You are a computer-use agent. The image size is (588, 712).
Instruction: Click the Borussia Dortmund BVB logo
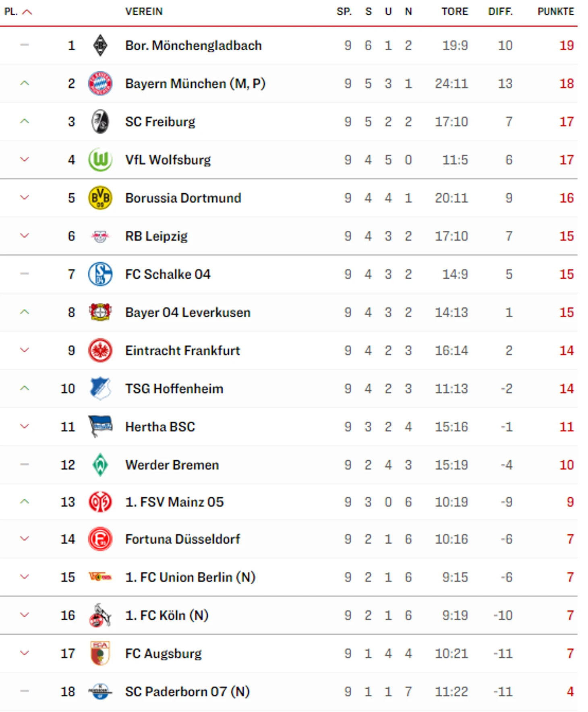(100, 198)
